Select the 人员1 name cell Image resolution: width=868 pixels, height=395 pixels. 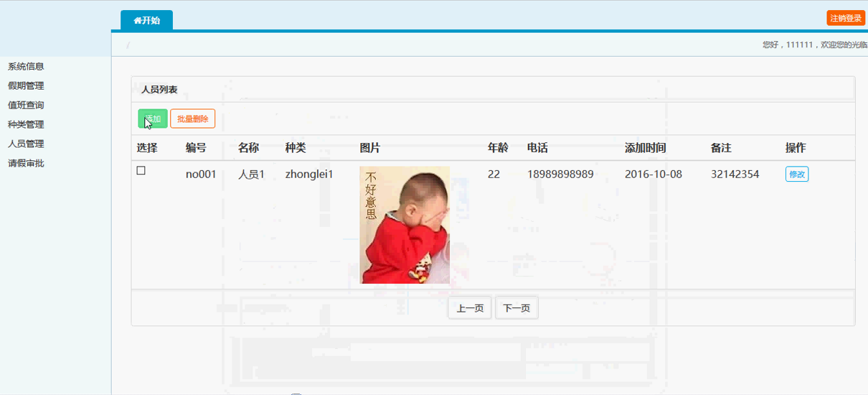point(251,174)
